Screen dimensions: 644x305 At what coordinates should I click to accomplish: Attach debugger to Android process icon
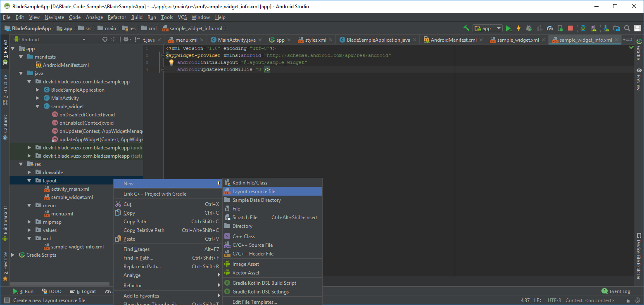pyautogui.click(x=560, y=28)
